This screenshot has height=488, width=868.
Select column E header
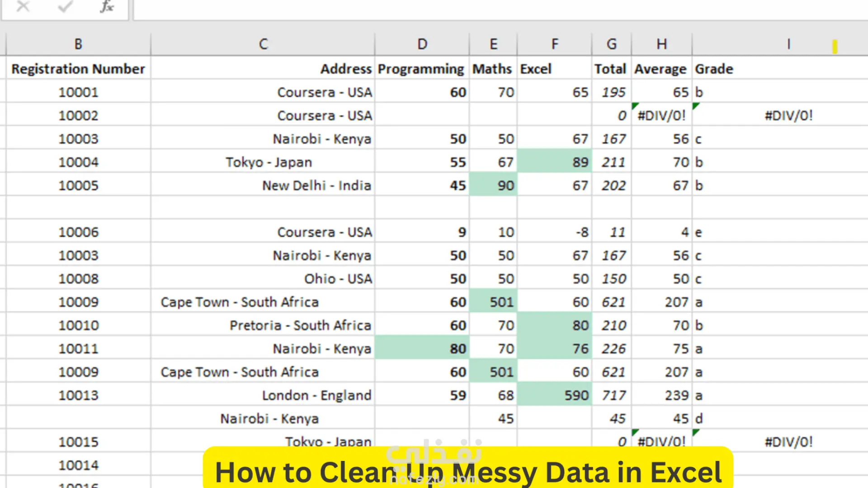coord(493,44)
